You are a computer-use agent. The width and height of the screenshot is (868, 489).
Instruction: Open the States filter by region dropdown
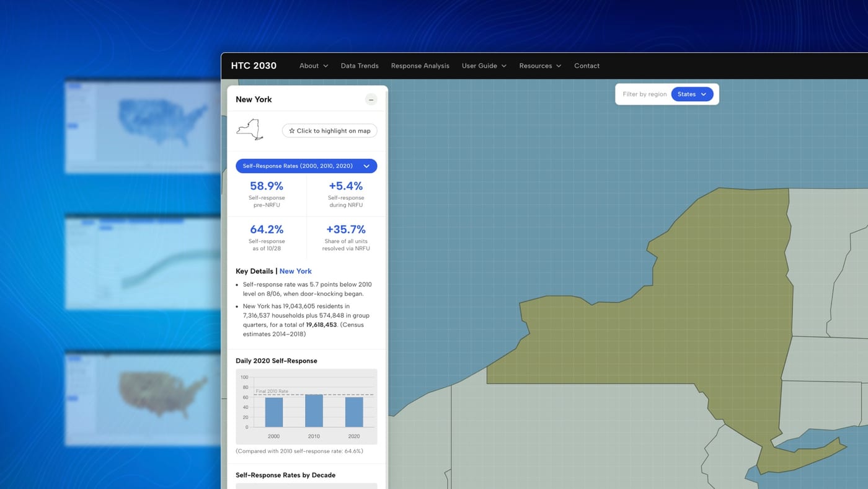(x=692, y=94)
